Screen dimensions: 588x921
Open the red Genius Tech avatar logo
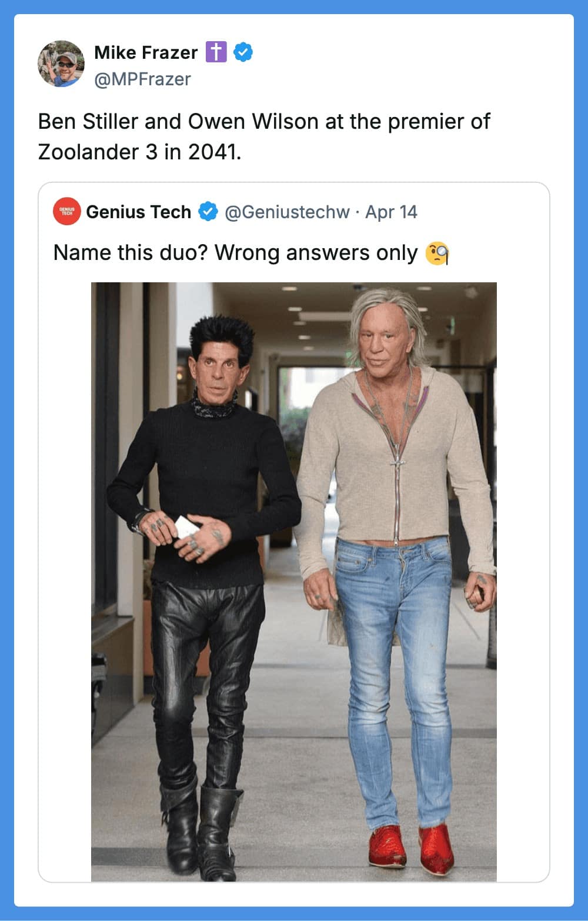(66, 211)
